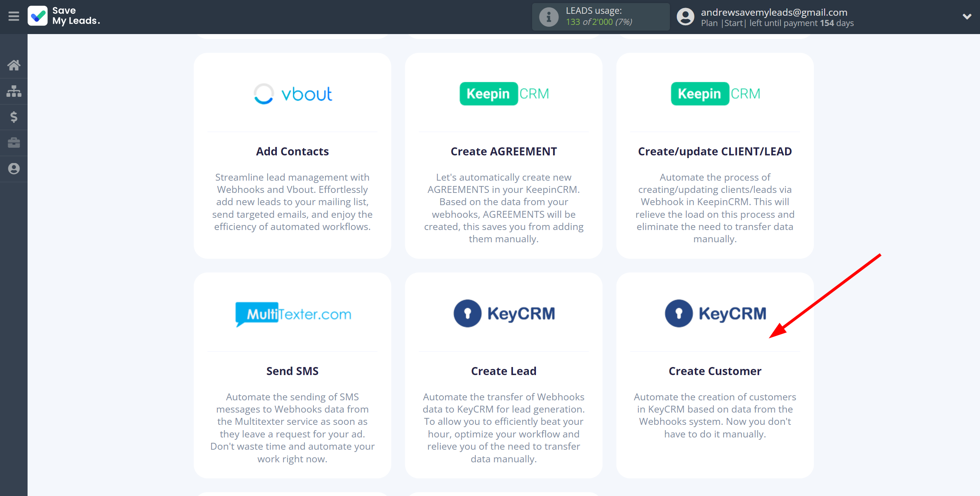Viewport: 980px width, 496px height.
Task: Click the creating/updating clients/leads description text
Action: 715,208
